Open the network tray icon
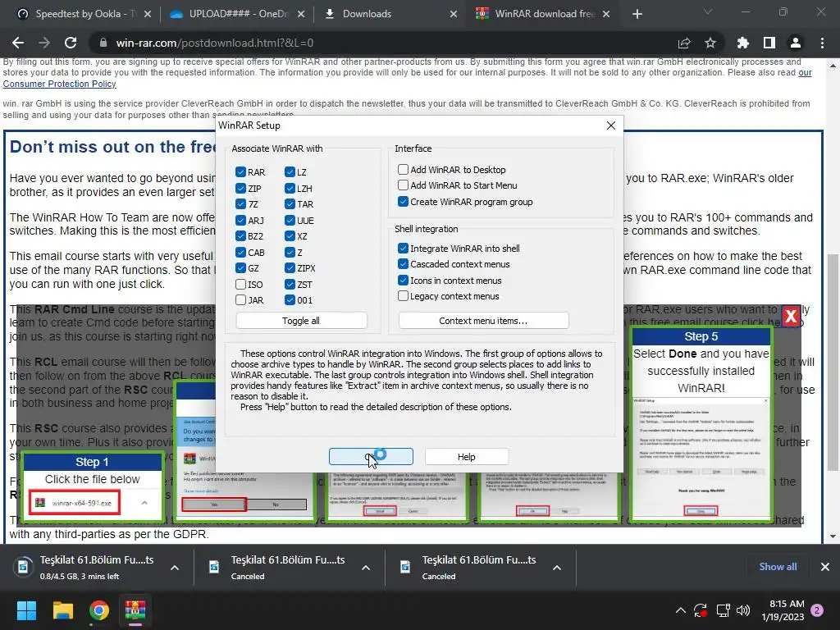 click(x=724, y=610)
